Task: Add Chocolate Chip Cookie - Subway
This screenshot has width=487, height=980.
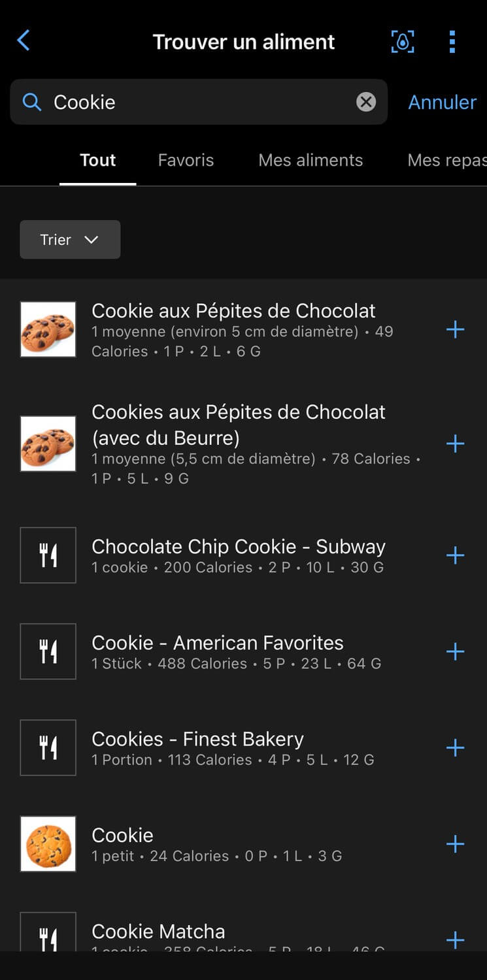Action: coord(455,556)
